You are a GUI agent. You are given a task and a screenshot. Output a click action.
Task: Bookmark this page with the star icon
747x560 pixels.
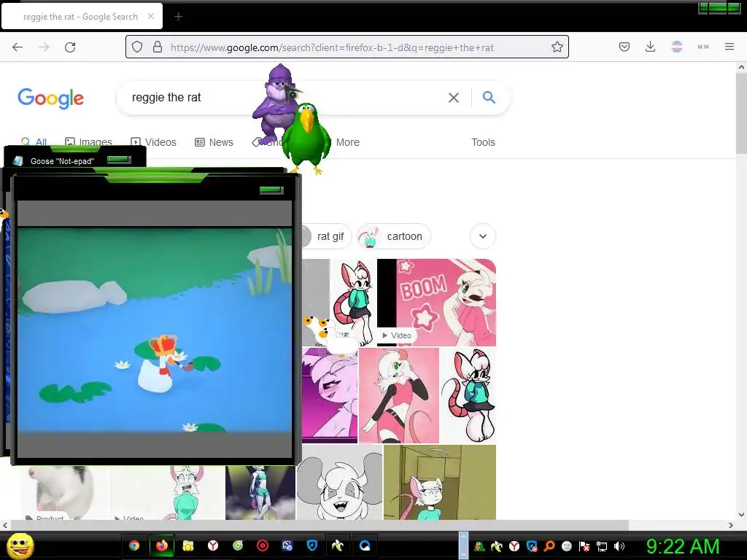(x=557, y=47)
